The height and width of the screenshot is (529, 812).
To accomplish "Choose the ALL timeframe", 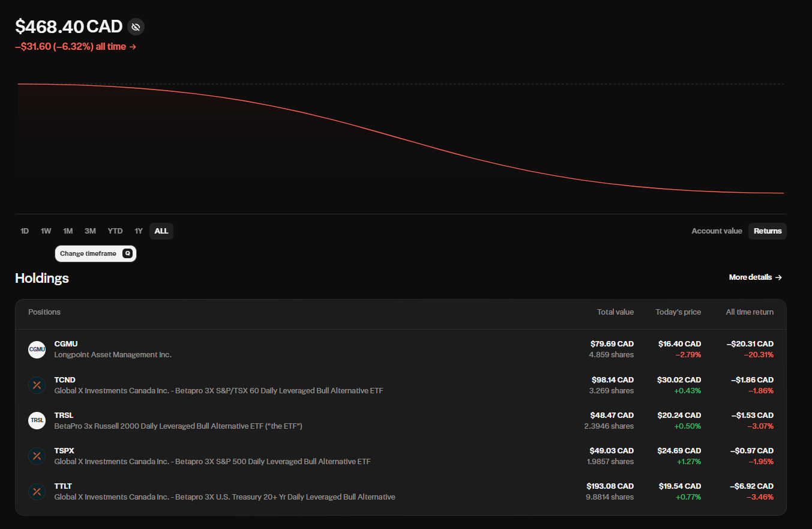I will 161,231.
